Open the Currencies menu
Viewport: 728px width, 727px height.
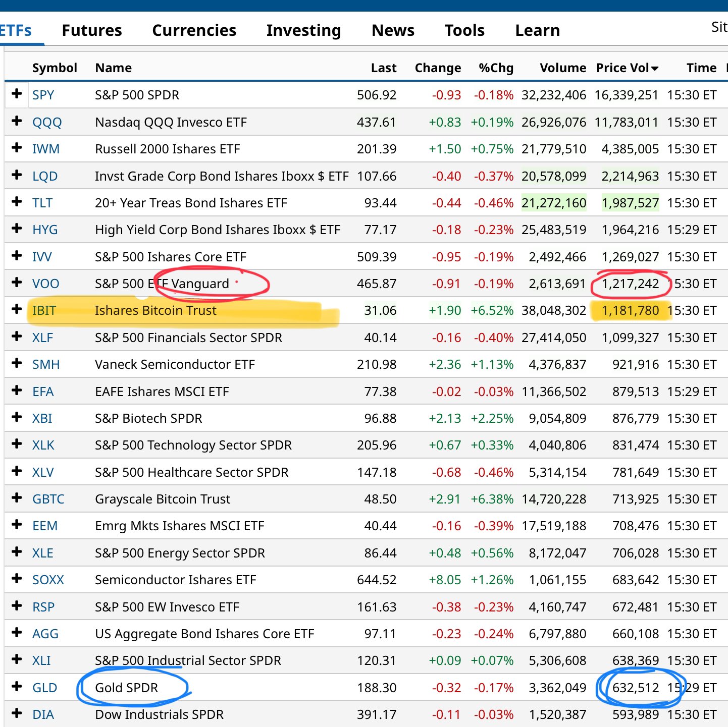[x=194, y=30]
